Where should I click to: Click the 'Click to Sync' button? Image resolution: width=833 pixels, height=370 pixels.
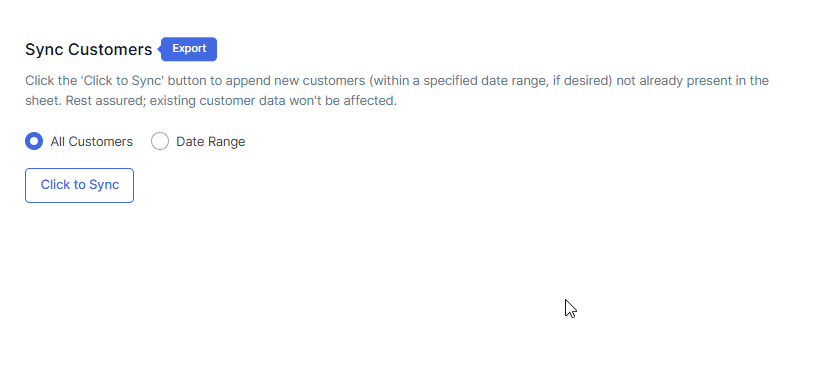pos(79,185)
